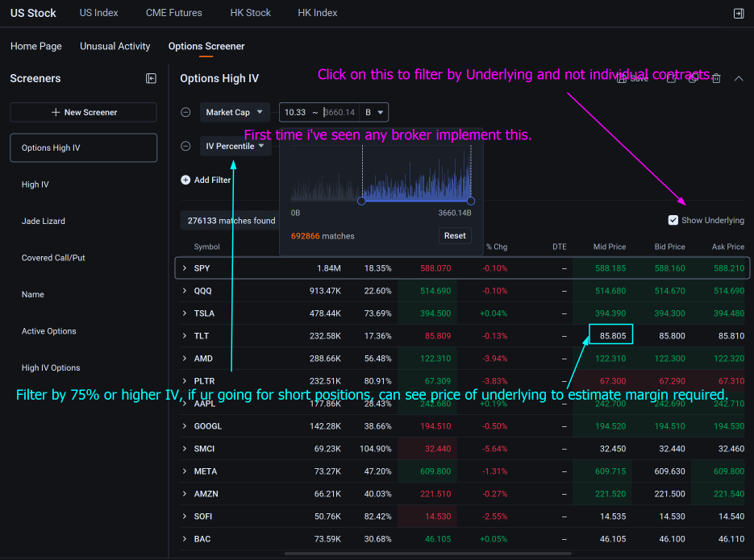The width and height of the screenshot is (754, 560).
Task: Click the right handle of Market Cap slider
Action: pyautogui.click(x=471, y=201)
